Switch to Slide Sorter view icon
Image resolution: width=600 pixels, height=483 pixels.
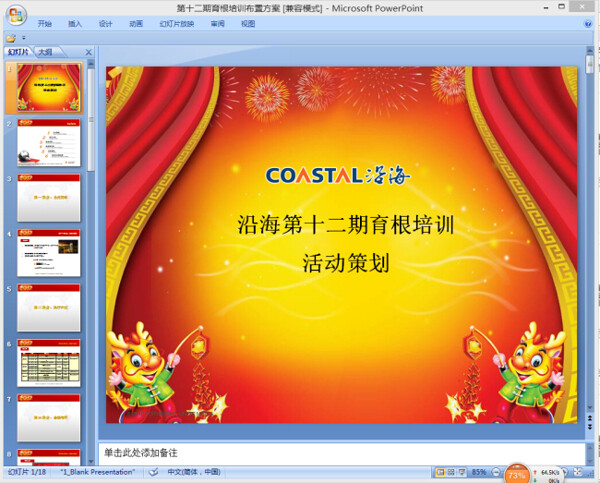451,472
